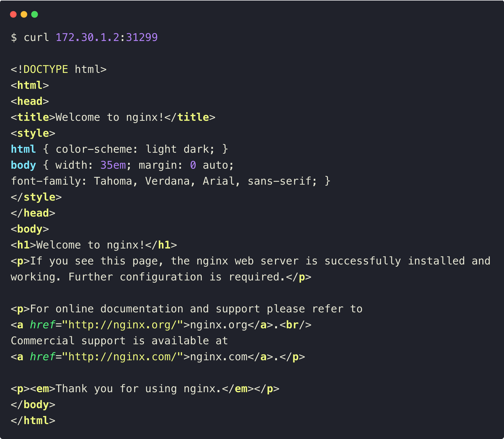The image size is (504, 439).
Task: Click the yellow minimize traffic light
Action: 24,15
